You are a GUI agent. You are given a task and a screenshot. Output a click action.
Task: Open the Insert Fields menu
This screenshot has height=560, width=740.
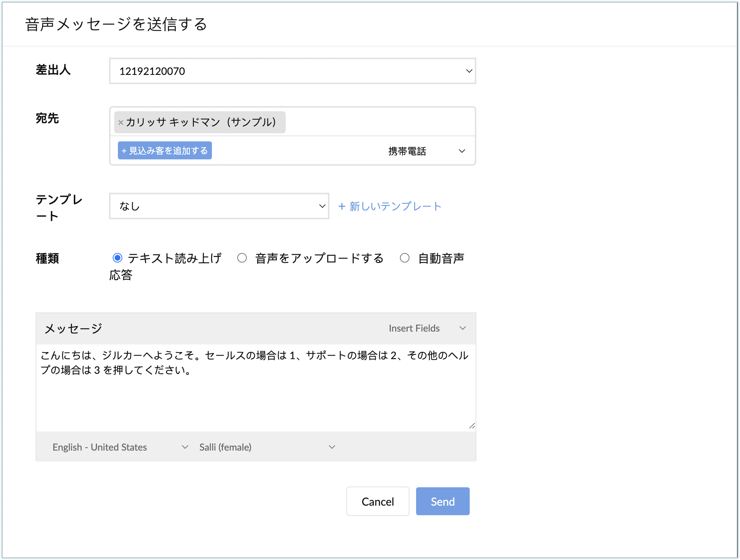tap(414, 328)
